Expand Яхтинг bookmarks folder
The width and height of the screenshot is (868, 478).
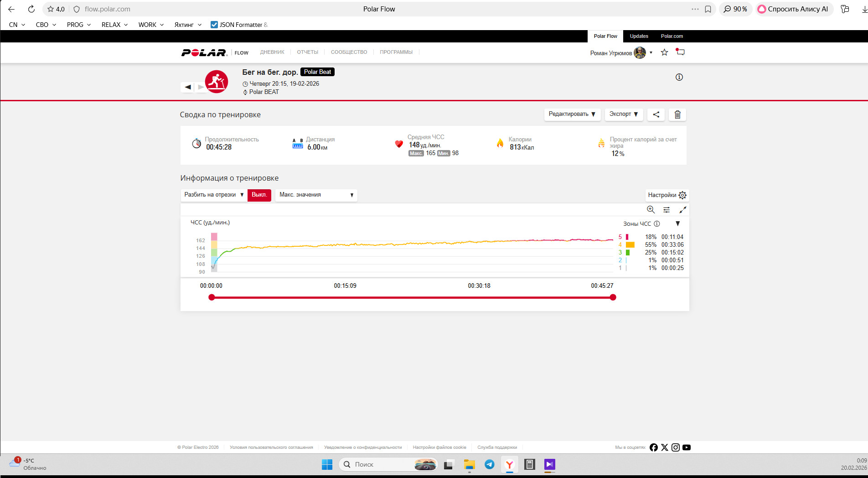pos(188,25)
